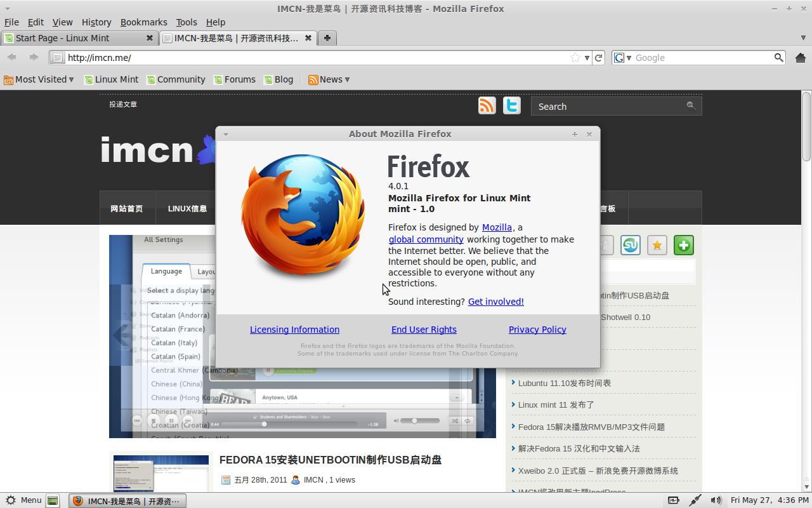Click the clock showing Fri May 27
This screenshot has width=812, height=508.
point(769,500)
